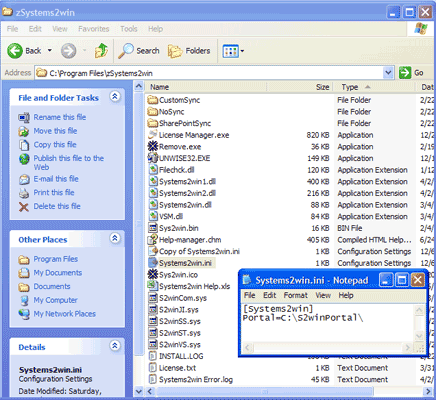This screenshot has height=400, width=436.
Task: Open the Edit menu in Explorer
Action: tap(35, 29)
